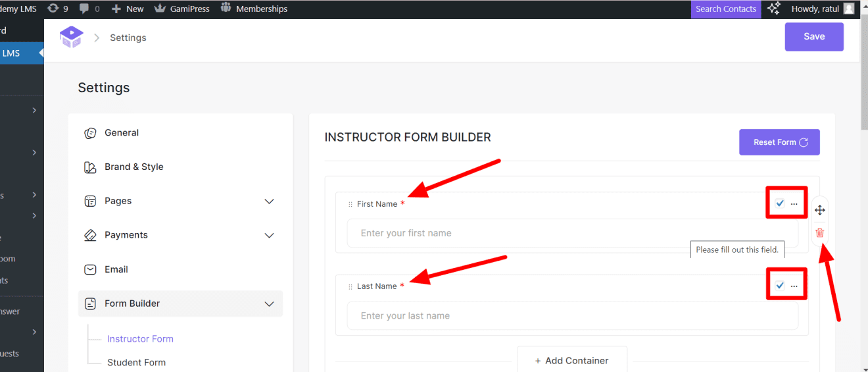Click the updates refresh icon in admin bar

[53, 9]
